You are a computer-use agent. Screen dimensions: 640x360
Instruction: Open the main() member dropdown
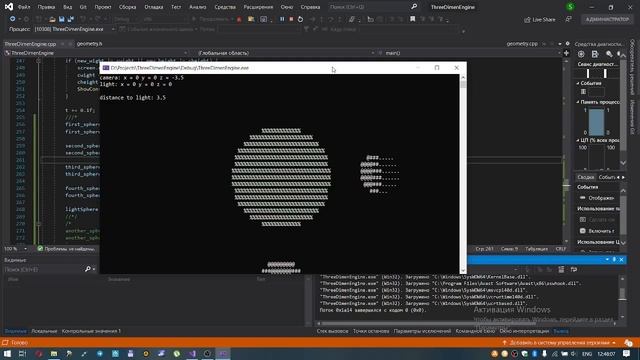[x=469, y=53]
